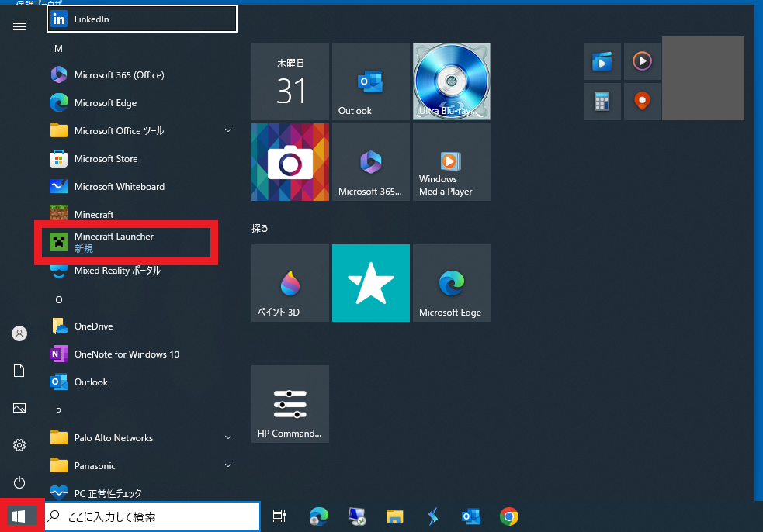Open the Microsoft 365 tile
Image resolution: width=763 pixels, height=532 pixels.
pyautogui.click(x=371, y=162)
